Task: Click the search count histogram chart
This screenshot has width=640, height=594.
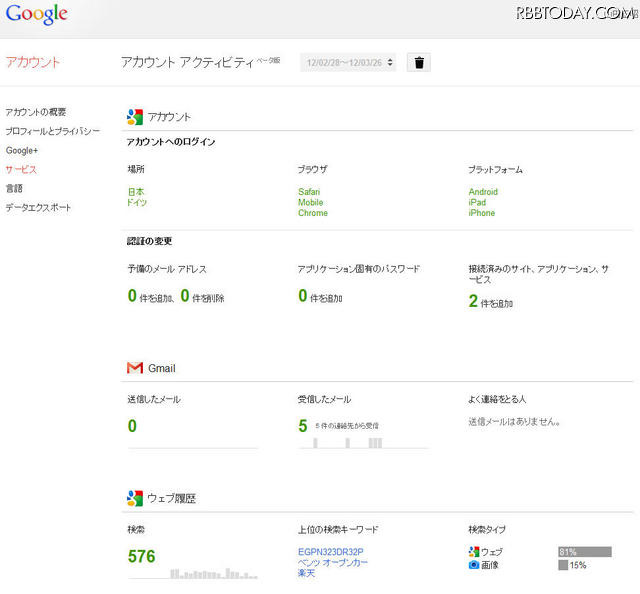Action: (x=213, y=573)
